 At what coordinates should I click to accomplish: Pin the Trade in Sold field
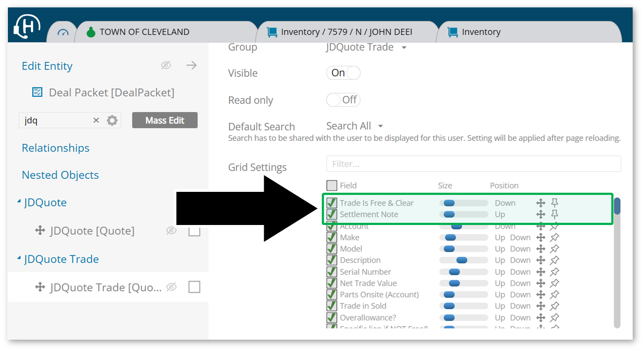click(554, 306)
